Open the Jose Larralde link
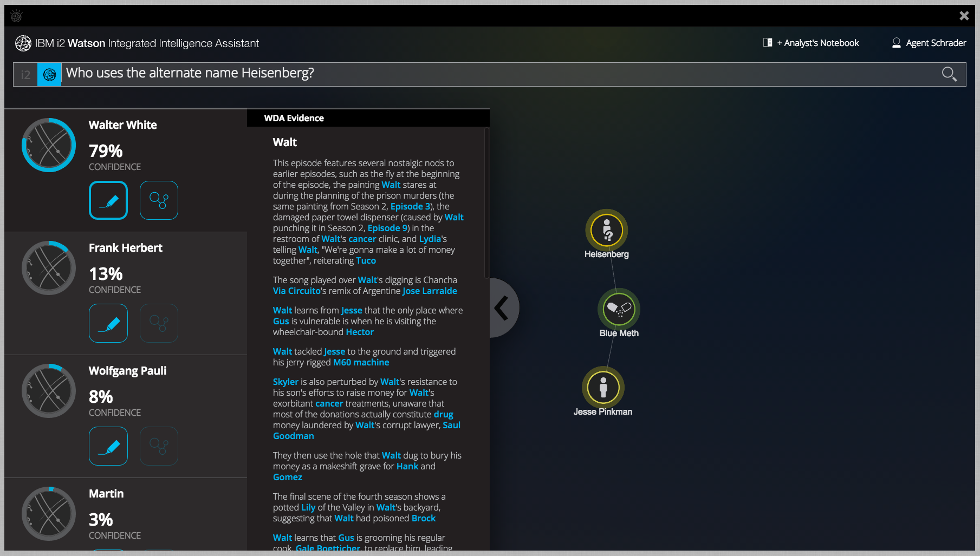Viewport: 980px width, 556px height. [430, 291]
